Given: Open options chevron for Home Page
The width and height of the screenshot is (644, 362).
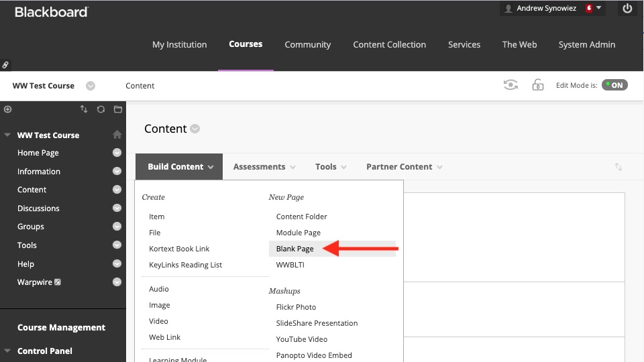Looking at the screenshot, I should click(117, 153).
